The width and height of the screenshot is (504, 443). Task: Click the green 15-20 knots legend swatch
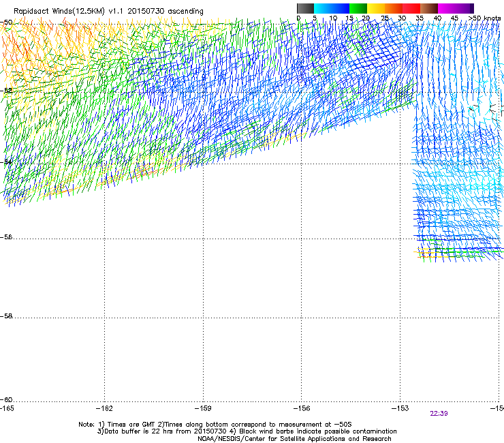point(358,8)
